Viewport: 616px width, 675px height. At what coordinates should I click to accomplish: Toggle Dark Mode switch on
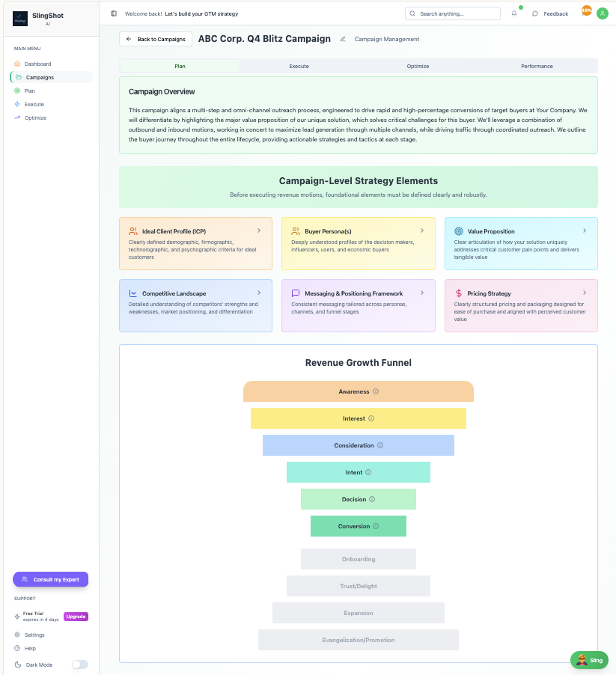point(79,665)
